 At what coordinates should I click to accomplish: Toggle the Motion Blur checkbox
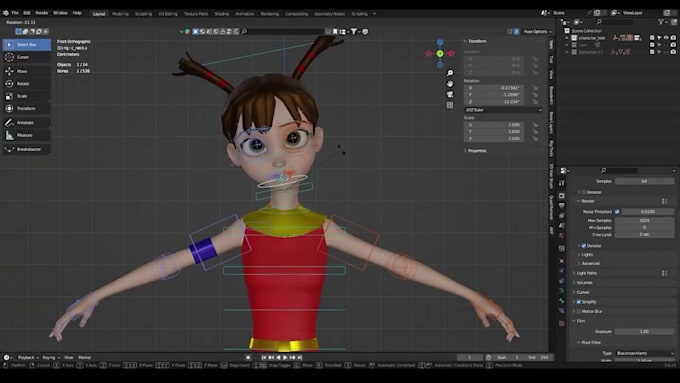click(x=579, y=311)
